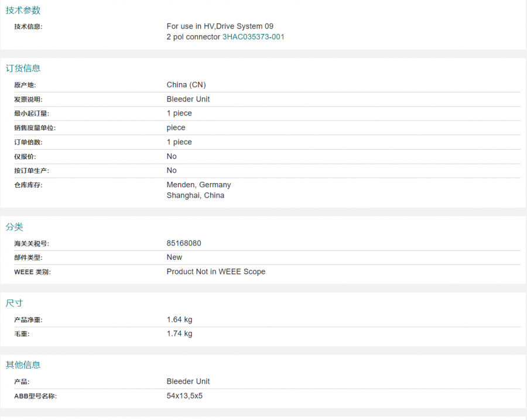Click the ABB型号名称 value 54x13,5x5
The width and height of the screenshot is (527, 420).
[x=184, y=396]
